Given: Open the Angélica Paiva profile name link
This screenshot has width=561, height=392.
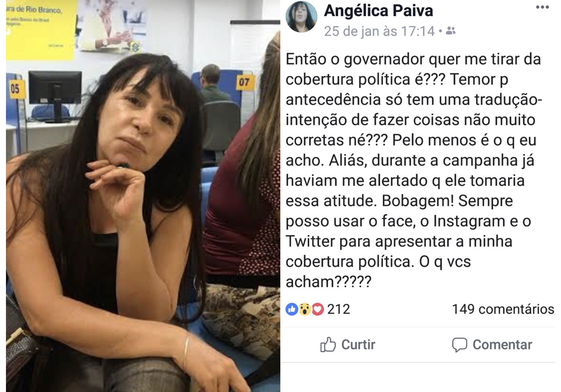Looking at the screenshot, I should click(x=378, y=11).
